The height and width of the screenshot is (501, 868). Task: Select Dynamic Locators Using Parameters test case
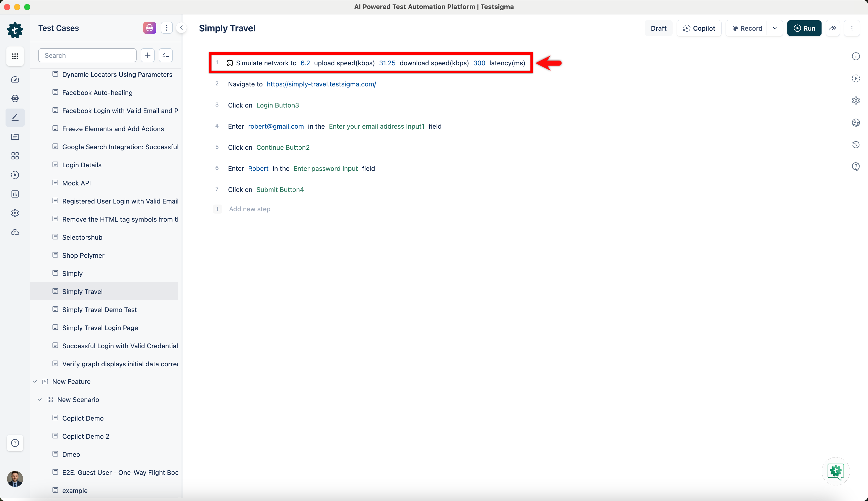(x=117, y=74)
